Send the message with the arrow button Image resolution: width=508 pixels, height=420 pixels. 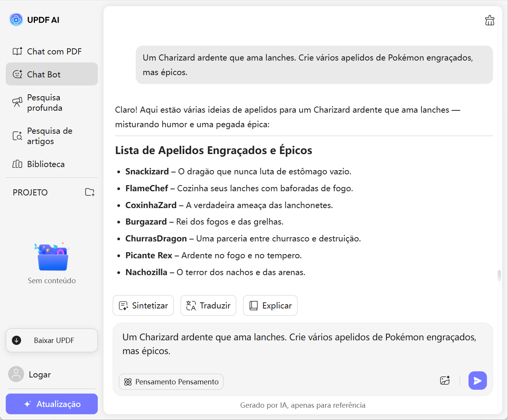tap(478, 381)
